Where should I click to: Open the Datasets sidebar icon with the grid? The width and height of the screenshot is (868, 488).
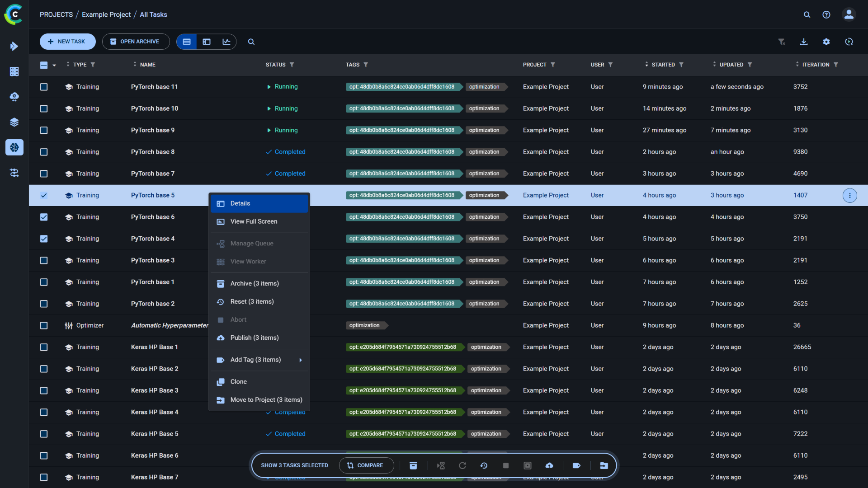click(14, 71)
